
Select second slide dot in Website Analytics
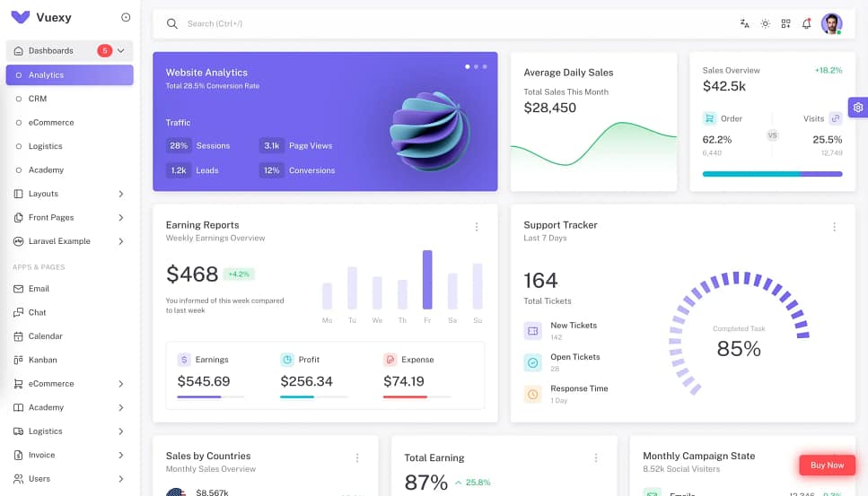point(476,66)
